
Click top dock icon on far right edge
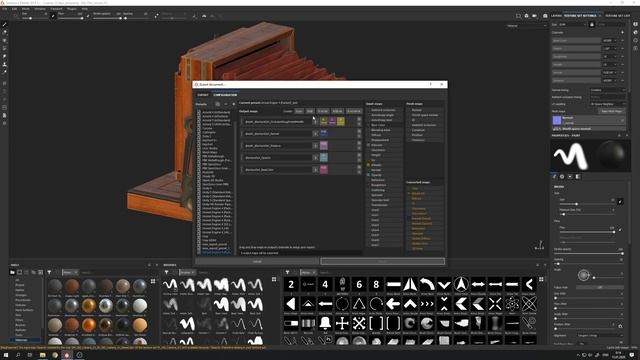[636, 24]
